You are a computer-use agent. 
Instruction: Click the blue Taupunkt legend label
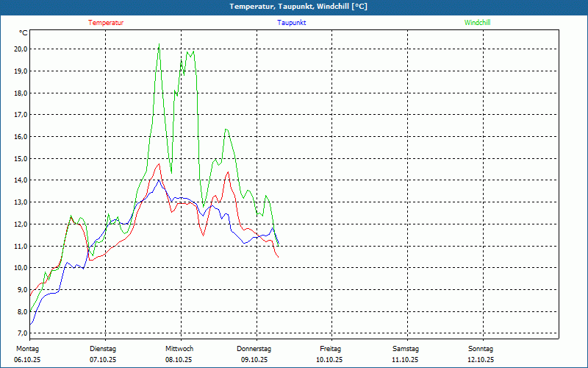tap(291, 23)
